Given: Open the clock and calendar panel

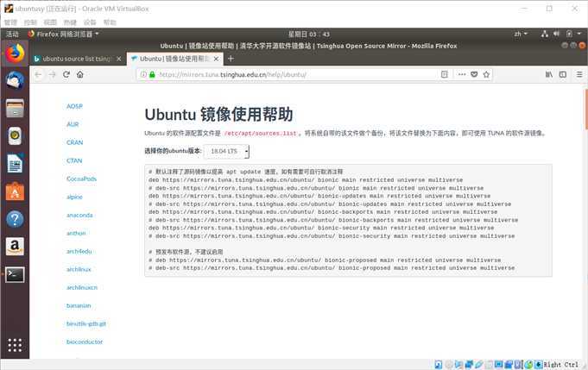Looking at the screenshot, I should click(x=308, y=34).
